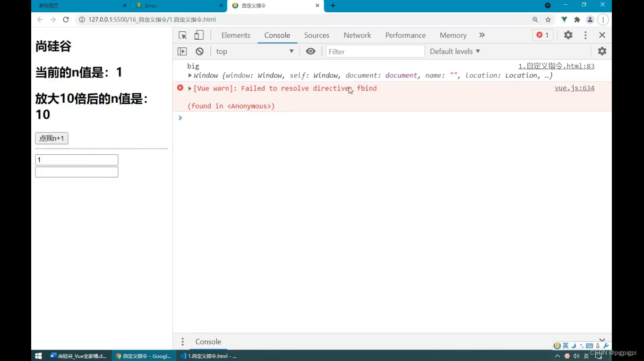Toggle the device toolbar icon
Image resolution: width=644 pixels, height=361 pixels.
point(199,35)
